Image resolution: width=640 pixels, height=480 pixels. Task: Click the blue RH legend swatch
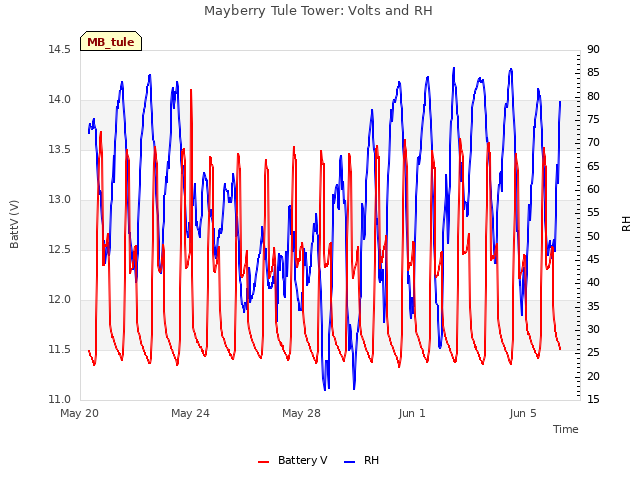click(x=349, y=462)
